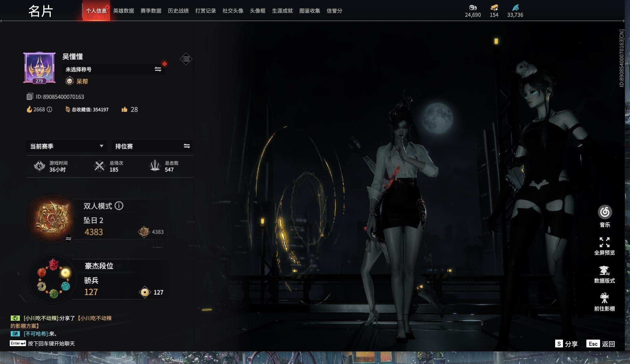Click the player avatar with level 279
This screenshot has height=364, width=630.
tap(39, 68)
